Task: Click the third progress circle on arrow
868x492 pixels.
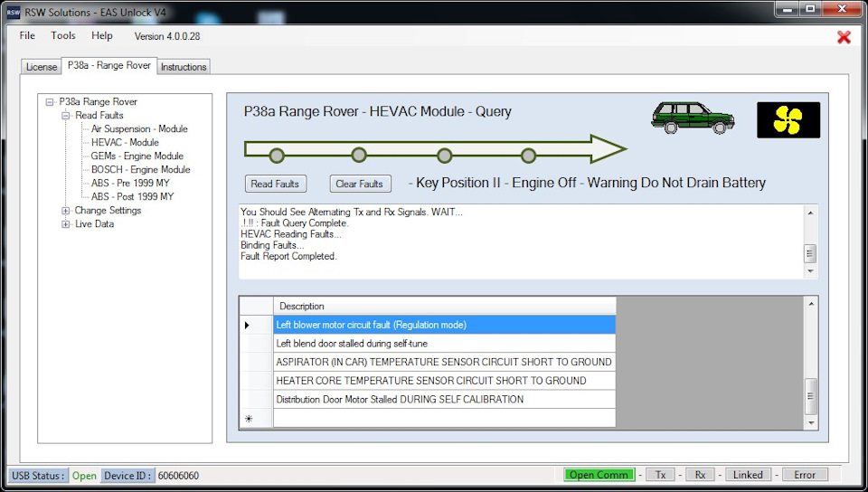Action: pyautogui.click(x=445, y=156)
